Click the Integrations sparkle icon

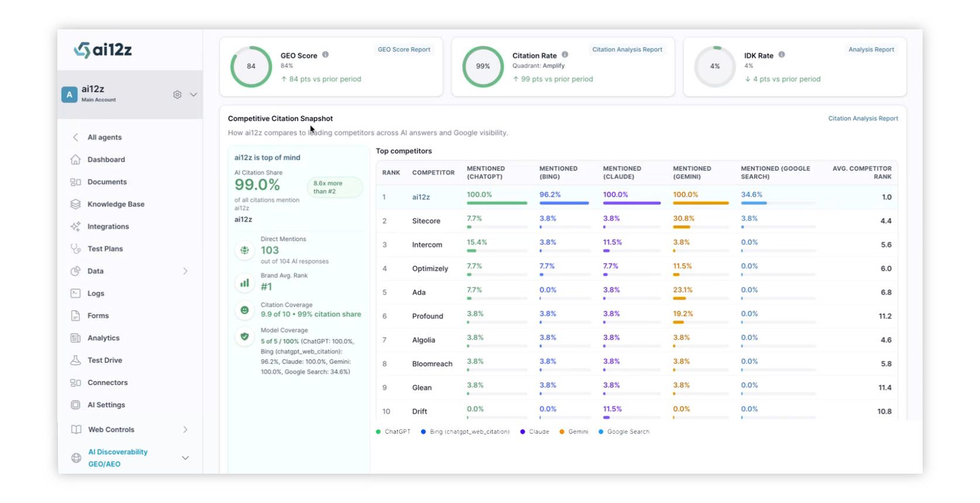click(76, 226)
